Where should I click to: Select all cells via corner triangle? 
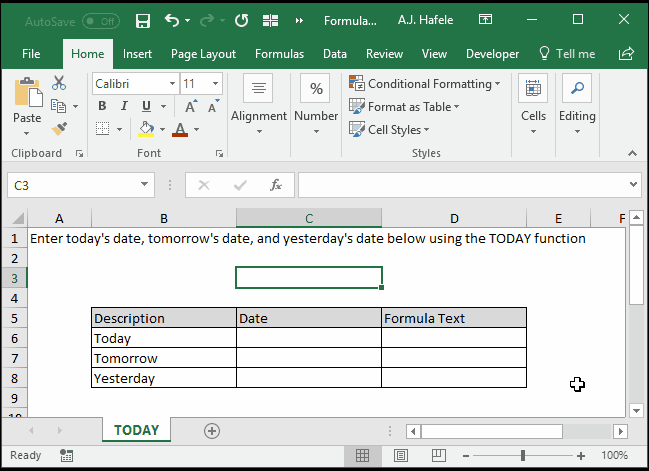point(17,218)
